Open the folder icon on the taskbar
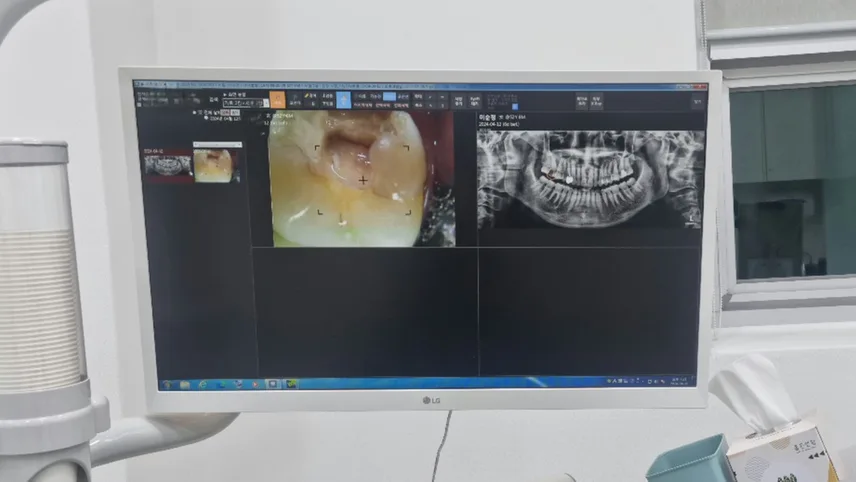Screen dimensions: 856x482 pos(185,384)
